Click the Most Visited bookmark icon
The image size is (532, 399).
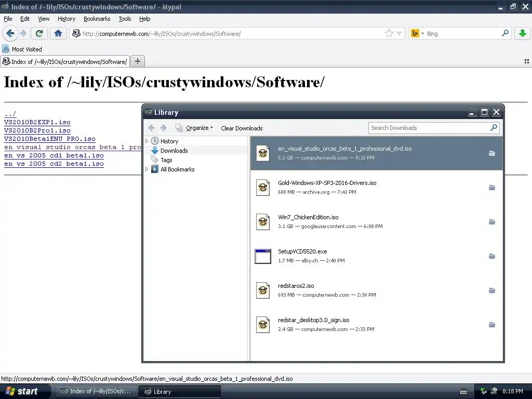pos(6,49)
